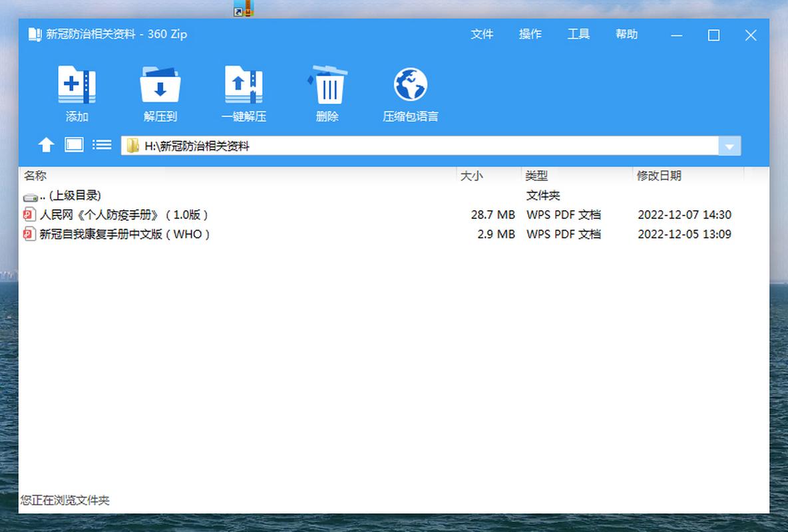Switch to large icon view mode

(x=74, y=144)
